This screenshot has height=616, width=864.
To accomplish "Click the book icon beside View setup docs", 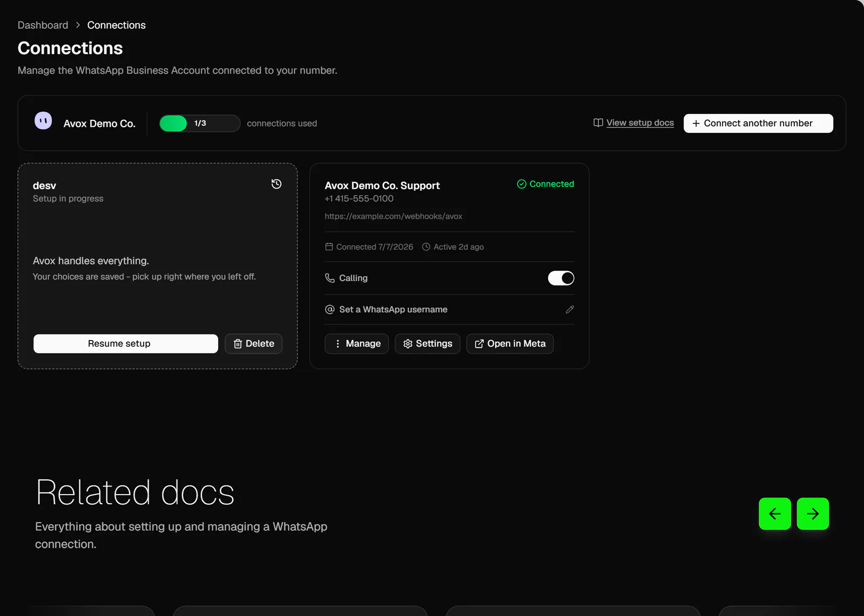I will coord(598,123).
